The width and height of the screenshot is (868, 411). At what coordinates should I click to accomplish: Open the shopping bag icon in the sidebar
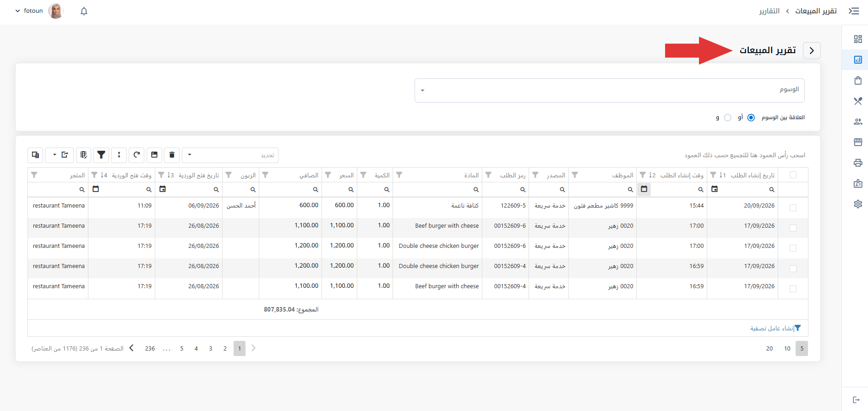858,81
